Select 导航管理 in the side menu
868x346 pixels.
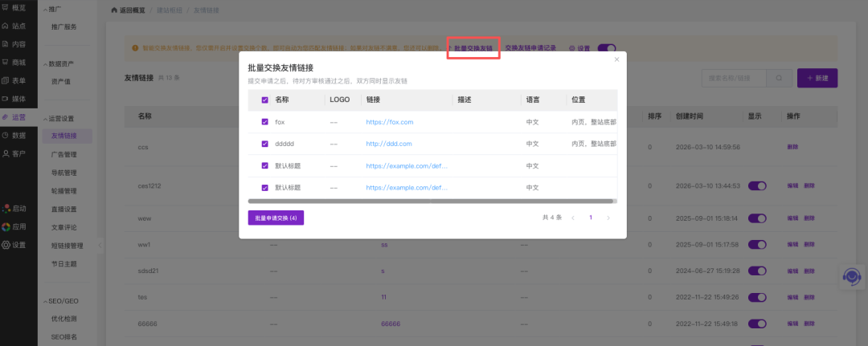click(64, 173)
